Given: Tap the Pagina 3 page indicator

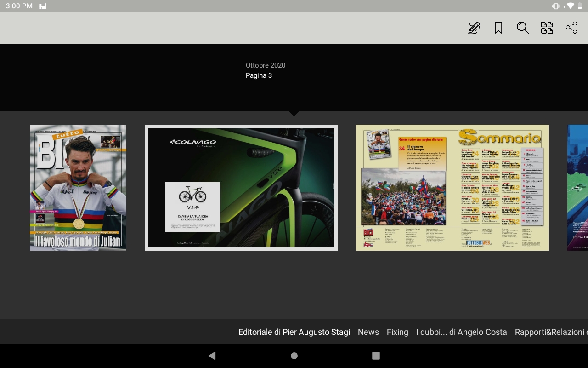Looking at the screenshot, I should [x=259, y=75].
